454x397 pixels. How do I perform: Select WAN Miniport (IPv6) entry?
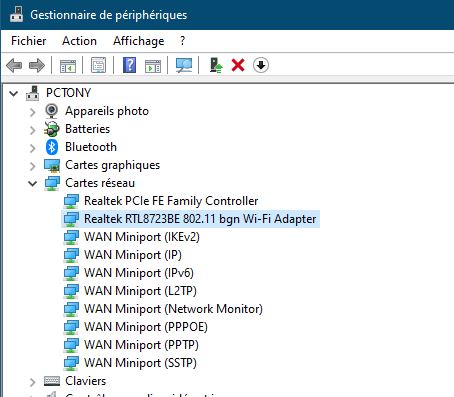pos(139,273)
